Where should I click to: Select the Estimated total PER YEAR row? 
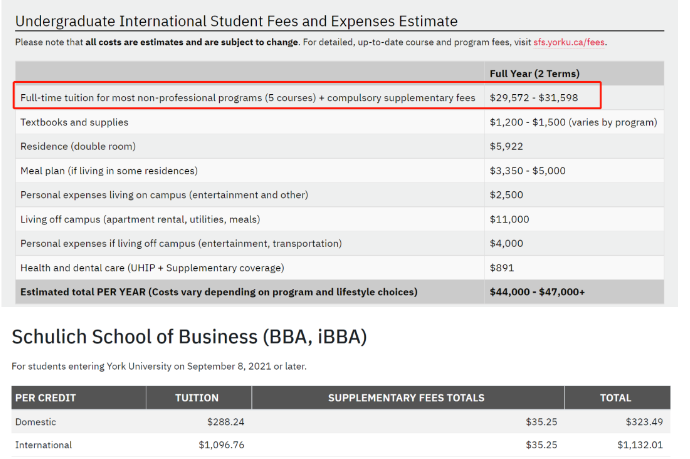(x=219, y=292)
